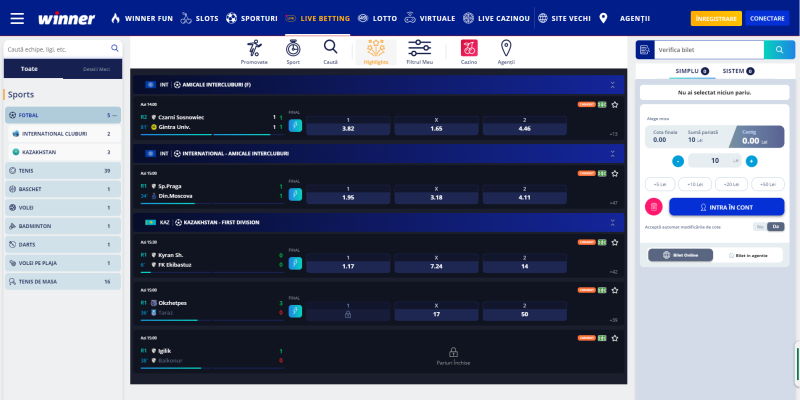The width and height of the screenshot is (800, 400).
Task: Open Winner Fun in top navigation
Action: (x=142, y=18)
